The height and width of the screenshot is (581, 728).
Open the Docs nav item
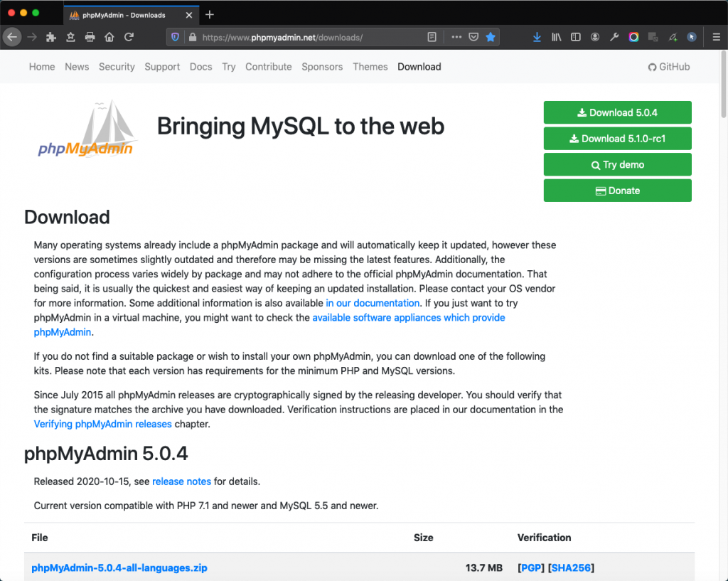tap(200, 67)
